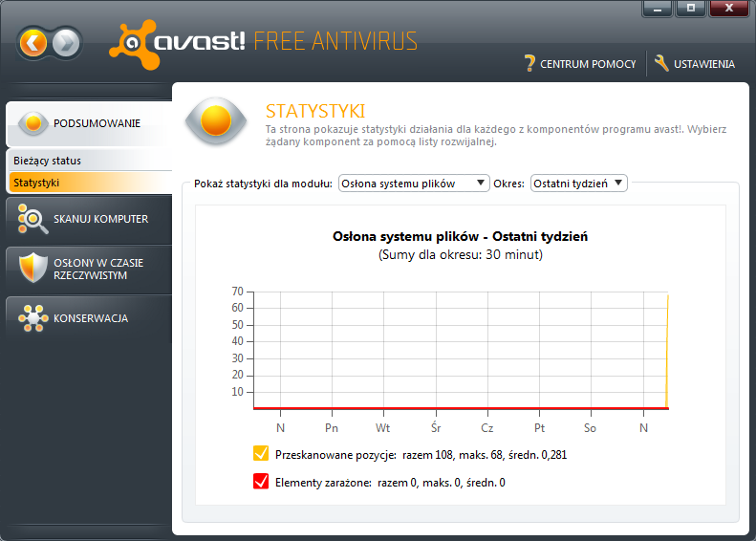
Task: Click the 40 value on the Y axis
Action: (238, 341)
